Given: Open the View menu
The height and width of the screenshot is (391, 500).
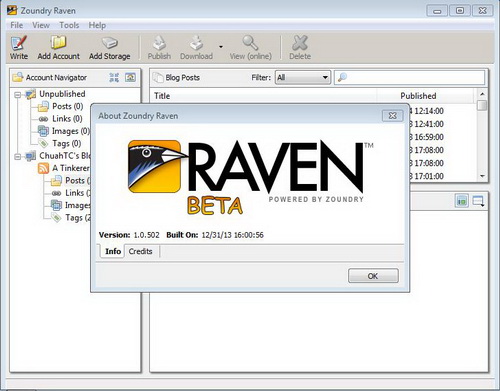Looking at the screenshot, I should coord(41,25).
